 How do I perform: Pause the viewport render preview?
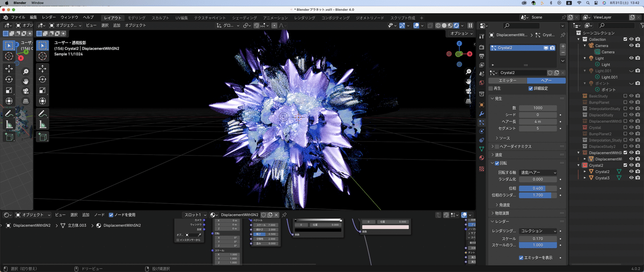pos(471,25)
